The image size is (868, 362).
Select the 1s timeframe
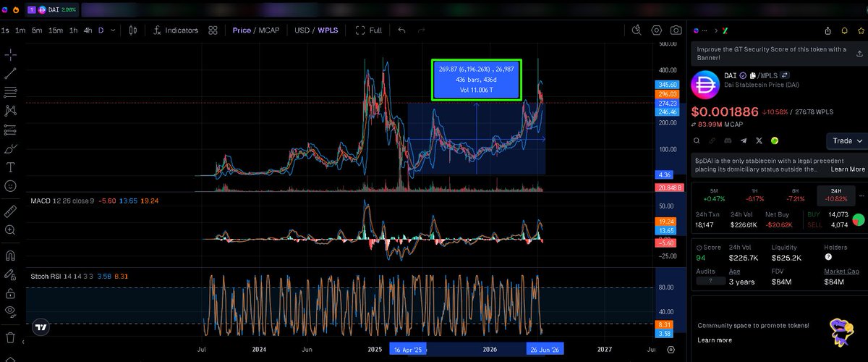[x=5, y=30]
